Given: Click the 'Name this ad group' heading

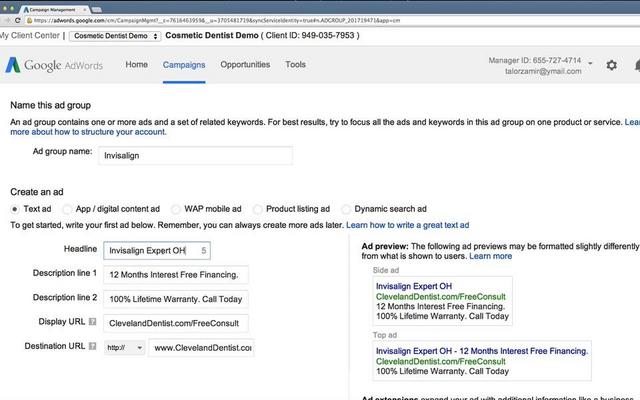Looking at the screenshot, I should pyautogui.click(x=51, y=105).
